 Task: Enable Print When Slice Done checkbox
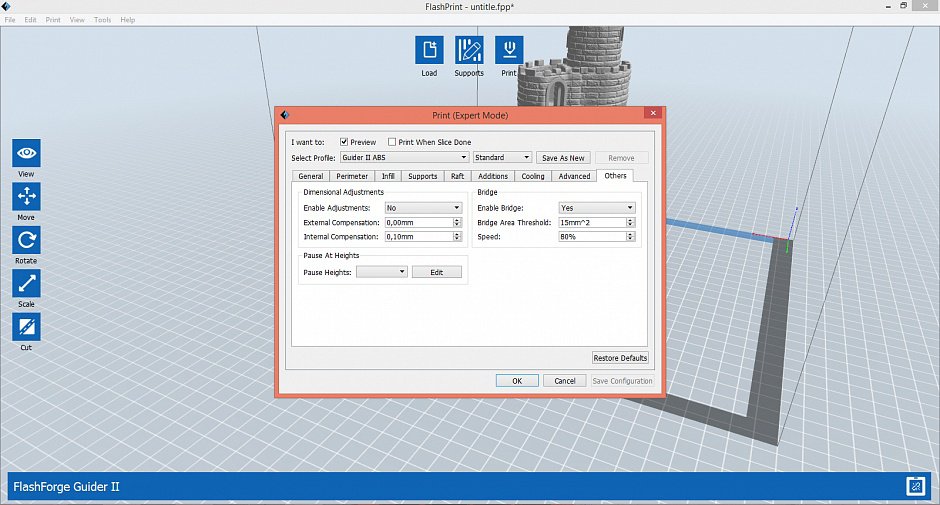pos(392,142)
